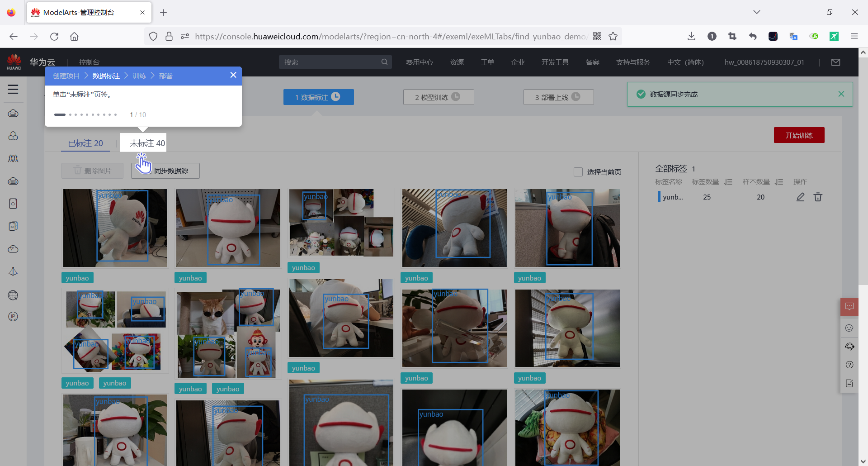Go back to the previous page
Image resolution: width=868 pixels, height=466 pixels.
14,36
